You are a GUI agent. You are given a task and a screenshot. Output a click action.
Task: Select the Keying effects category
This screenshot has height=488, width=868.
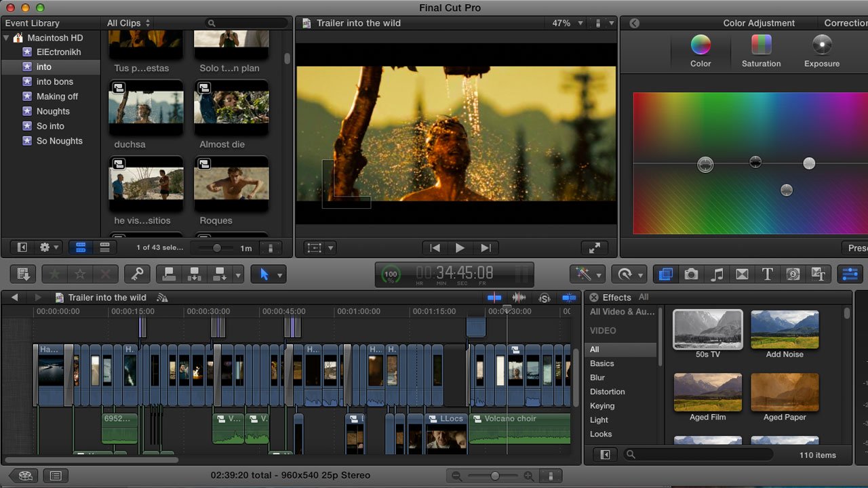pos(601,405)
